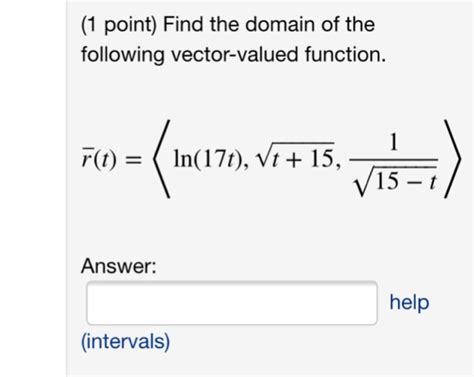Click the (1 point) text
This screenshot has height=377, width=474.
point(119,25)
